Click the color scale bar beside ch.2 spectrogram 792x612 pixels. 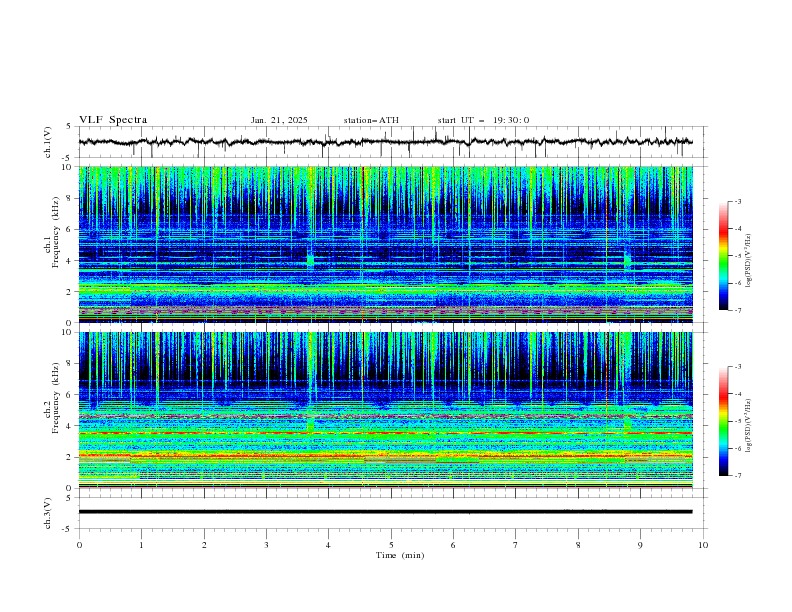click(723, 421)
